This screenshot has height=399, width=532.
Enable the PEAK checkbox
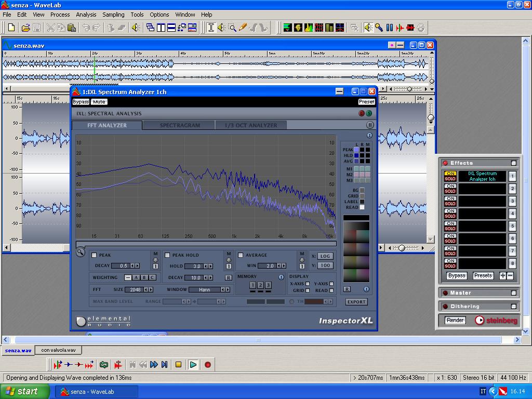95,255
